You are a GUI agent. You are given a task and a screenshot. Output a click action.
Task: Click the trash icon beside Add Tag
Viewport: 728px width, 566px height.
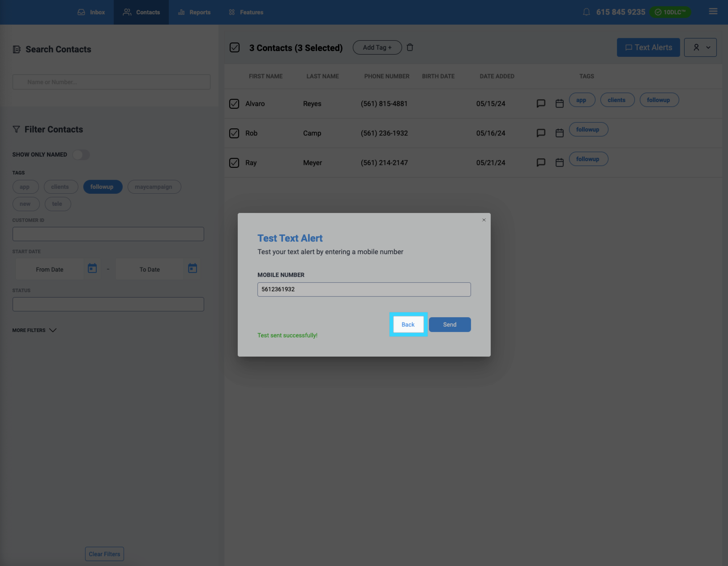(410, 47)
